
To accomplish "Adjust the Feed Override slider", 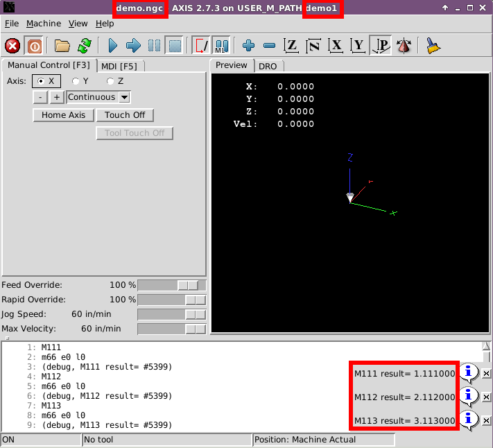I will pyautogui.click(x=172, y=285).
